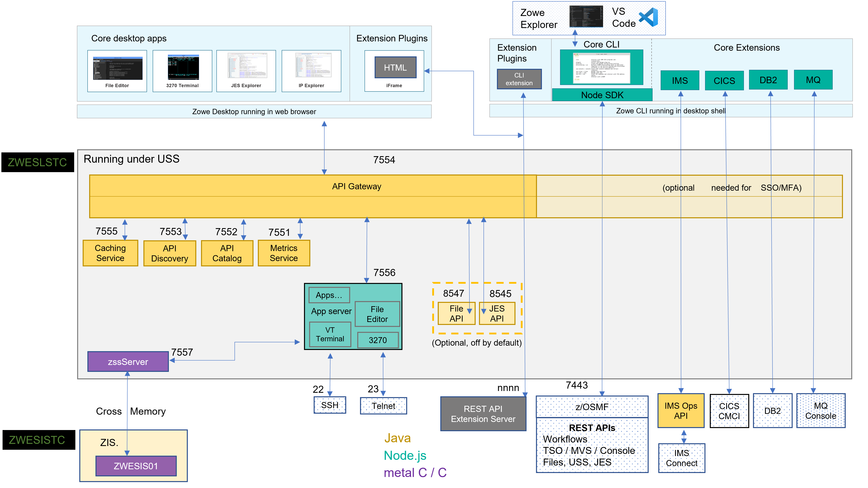
Task: Switch to the Extension Plugins section
Action: point(392,38)
